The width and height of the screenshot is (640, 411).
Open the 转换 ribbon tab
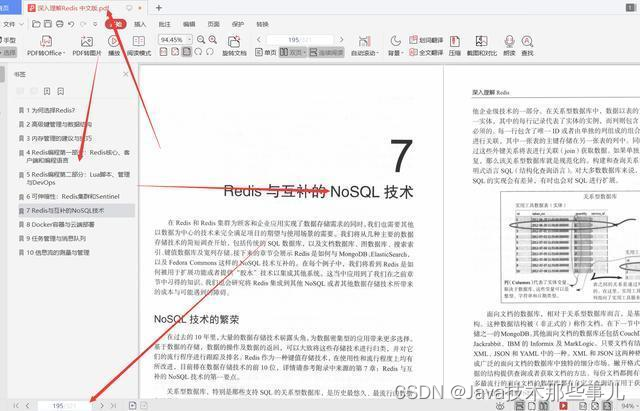pos(262,24)
